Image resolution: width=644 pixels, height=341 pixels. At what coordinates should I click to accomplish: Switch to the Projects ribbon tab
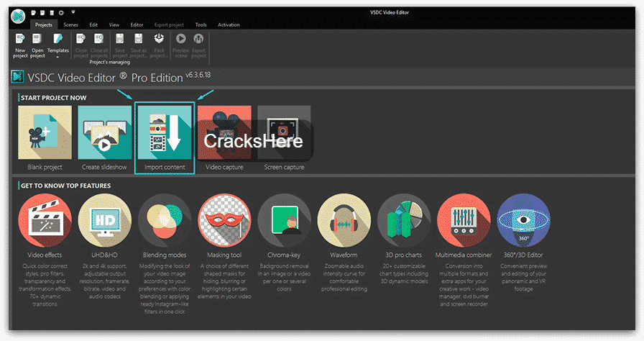(x=44, y=24)
